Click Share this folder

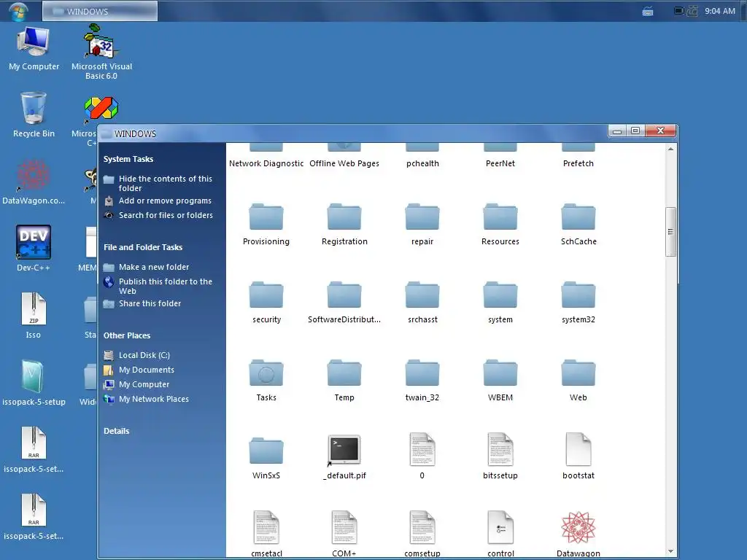pos(150,303)
